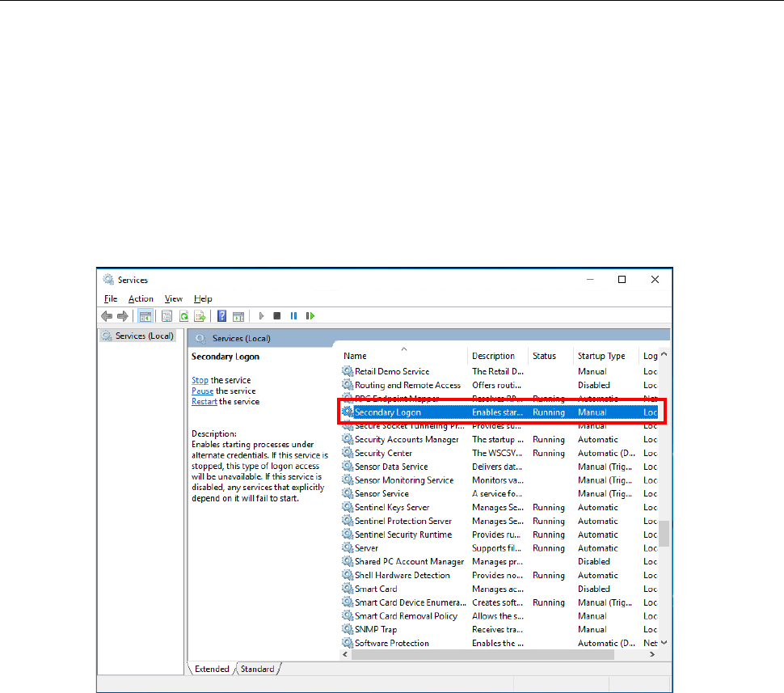Click the Restart the service link
The width and height of the screenshot is (784, 693).
204,401
